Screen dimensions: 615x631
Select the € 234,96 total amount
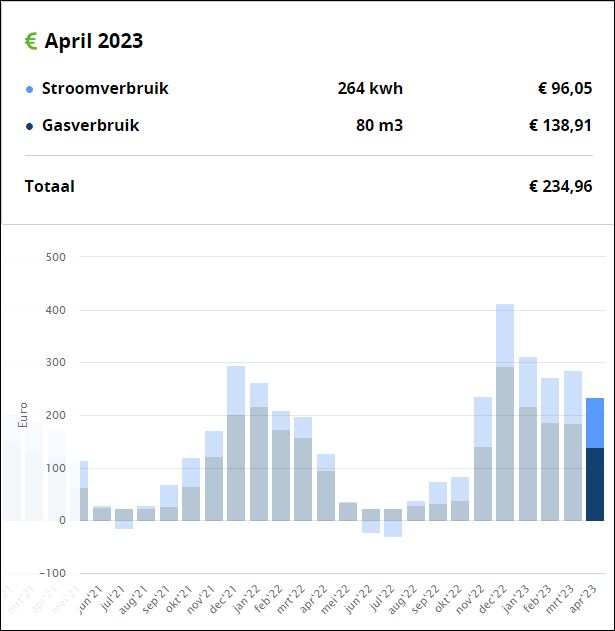(560, 186)
